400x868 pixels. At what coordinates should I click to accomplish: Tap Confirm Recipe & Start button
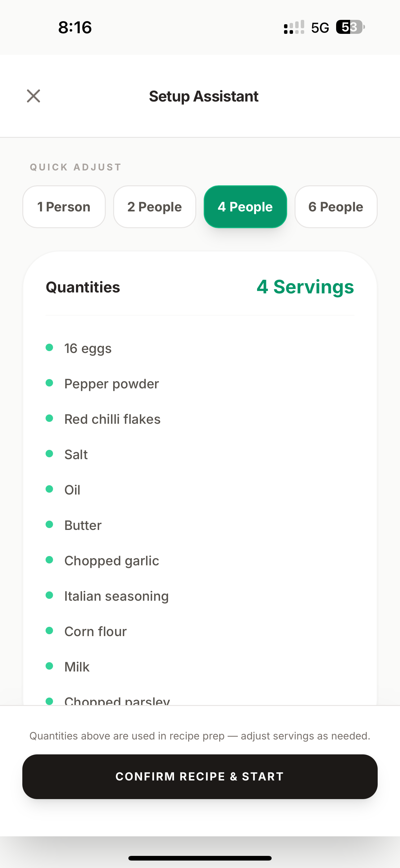pos(200,777)
